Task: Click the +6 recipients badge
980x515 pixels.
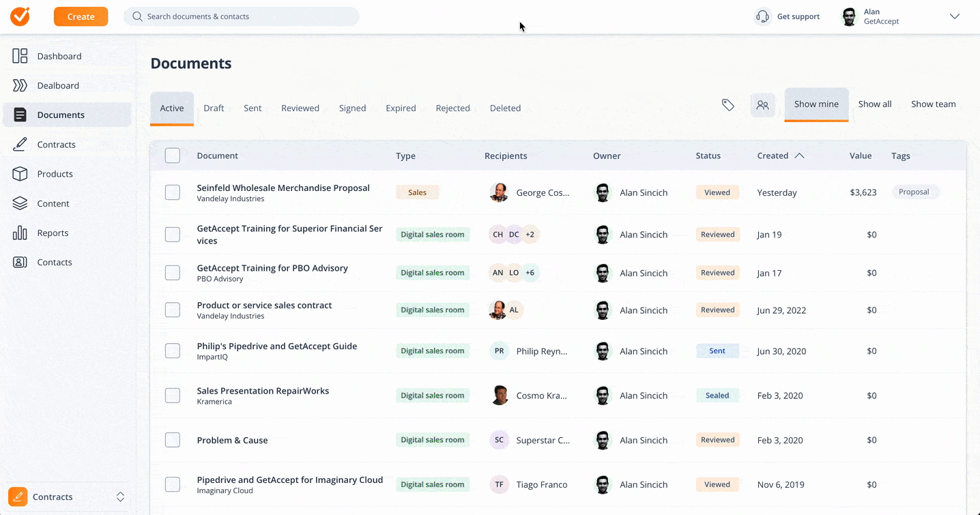Action: 530,272
